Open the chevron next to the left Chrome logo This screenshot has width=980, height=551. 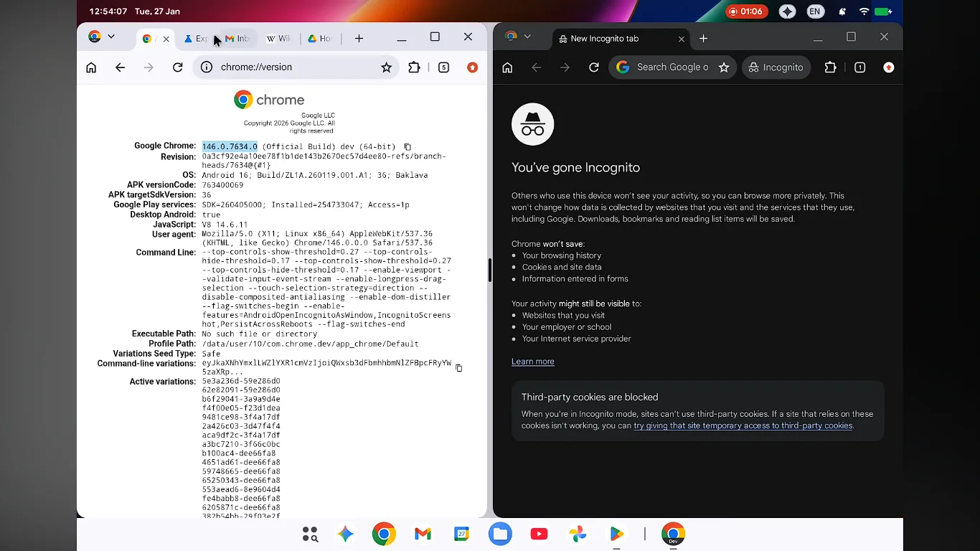pos(110,37)
